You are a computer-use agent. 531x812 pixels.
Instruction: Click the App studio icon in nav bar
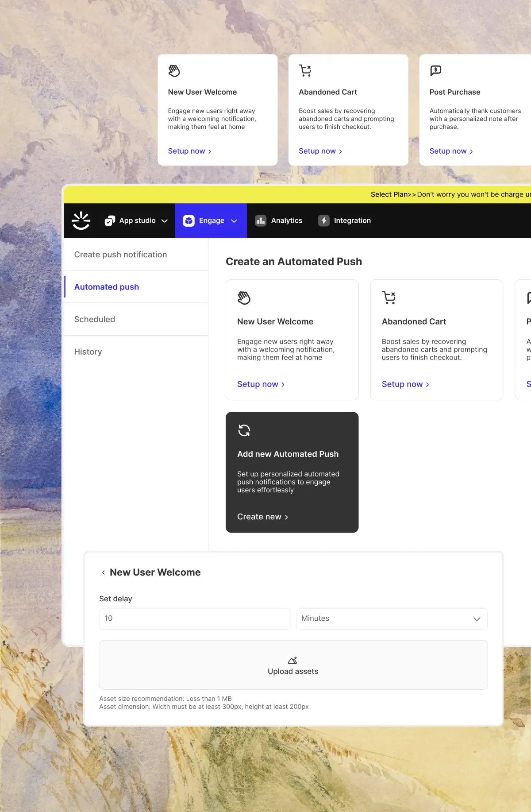coord(110,220)
